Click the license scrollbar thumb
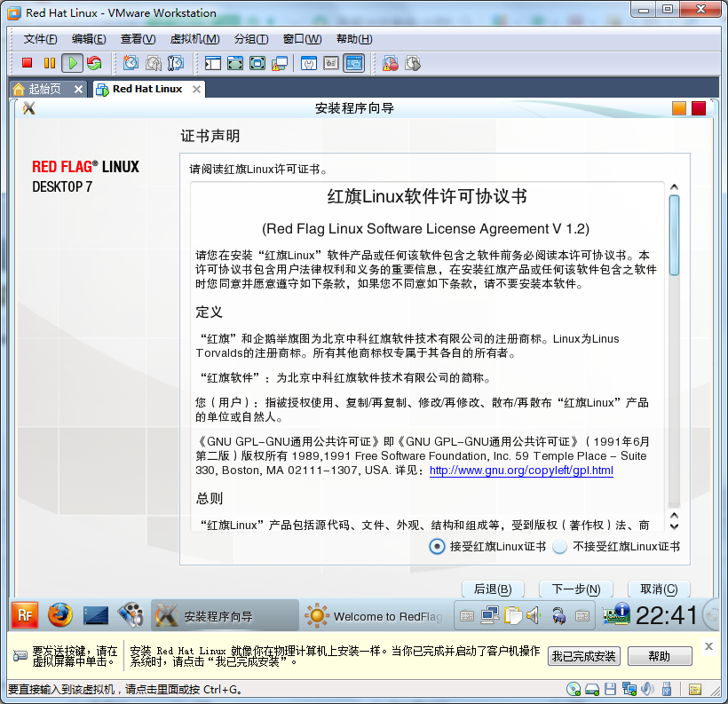 tap(674, 235)
